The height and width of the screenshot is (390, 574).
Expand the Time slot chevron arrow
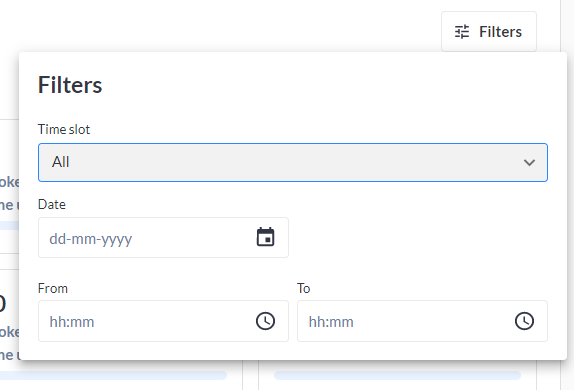(529, 162)
